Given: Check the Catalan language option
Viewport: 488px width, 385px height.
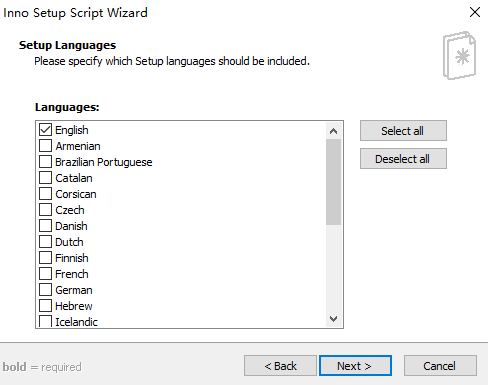Looking at the screenshot, I should point(45,178).
